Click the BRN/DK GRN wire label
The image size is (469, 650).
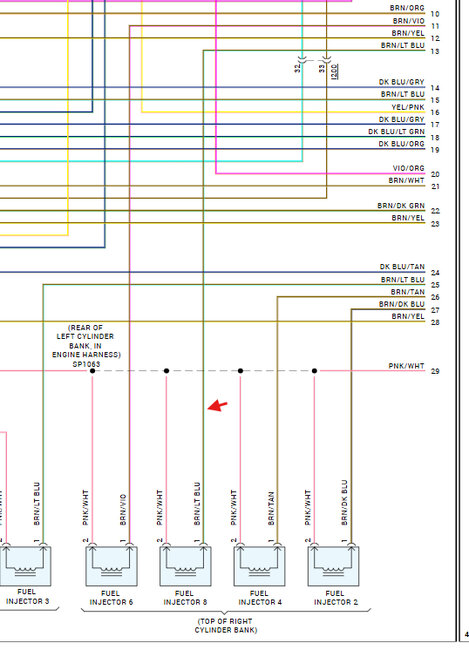coord(401,206)
